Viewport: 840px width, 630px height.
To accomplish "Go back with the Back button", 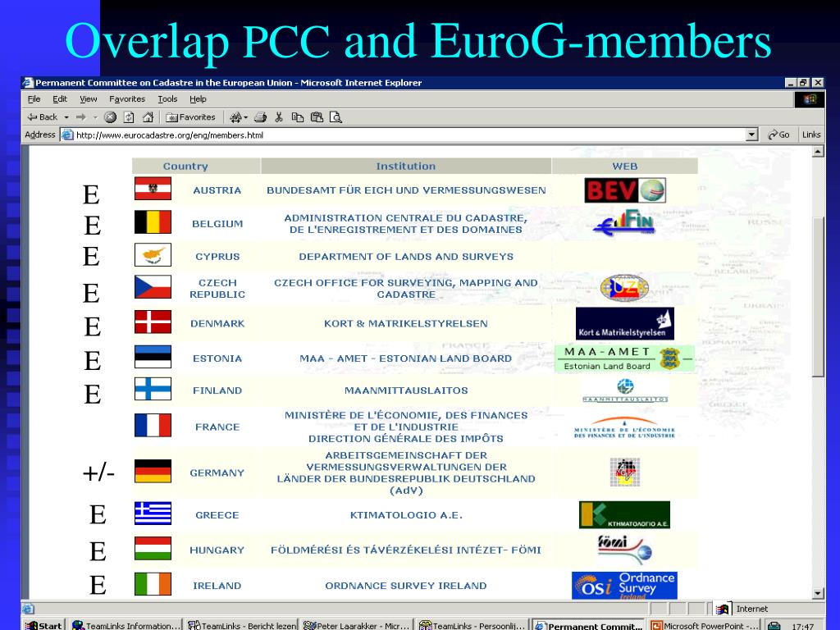I will (43, 116).
